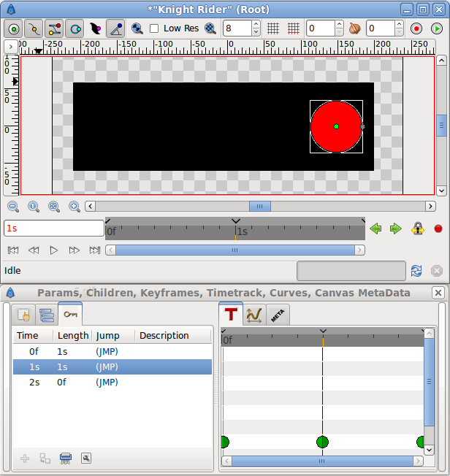Click the JMP link for 2s keyframe
This screenshot has width=450, height=476.
107,382
